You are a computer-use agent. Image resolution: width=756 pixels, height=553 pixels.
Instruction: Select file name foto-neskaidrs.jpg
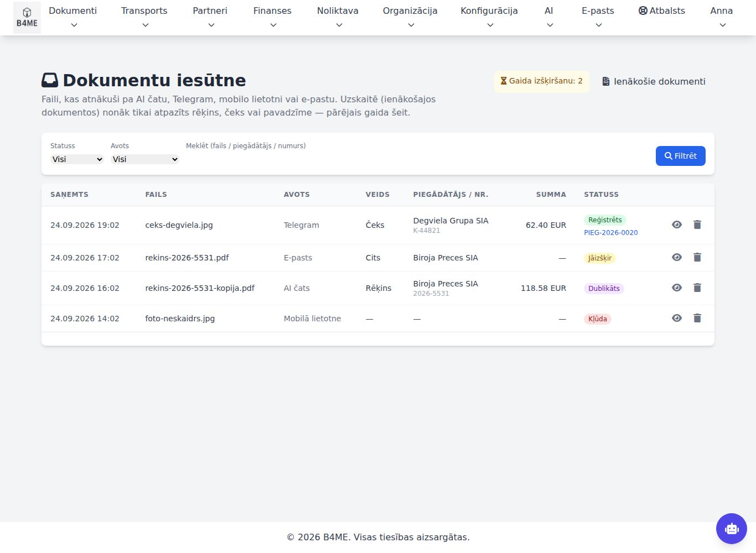(x=180, y=319)
